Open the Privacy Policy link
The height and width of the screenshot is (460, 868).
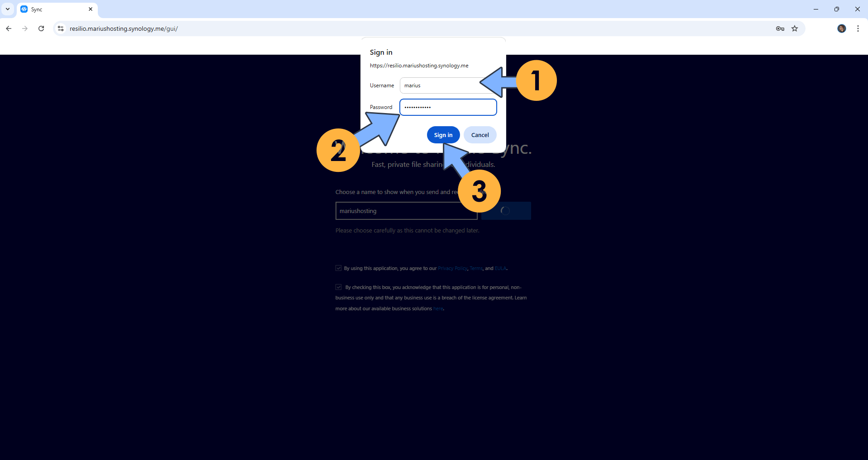pyautogui.click(x=452, y=268)
